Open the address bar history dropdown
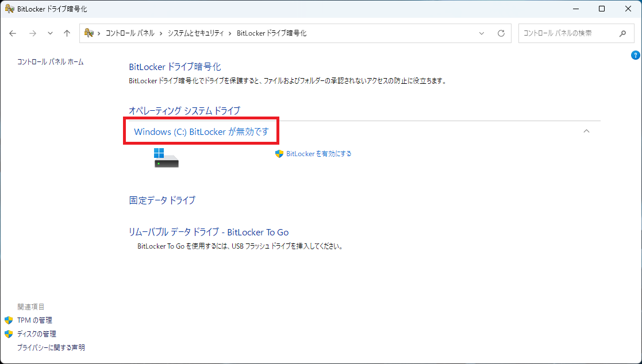642x364 pixels. coord(482,33)
